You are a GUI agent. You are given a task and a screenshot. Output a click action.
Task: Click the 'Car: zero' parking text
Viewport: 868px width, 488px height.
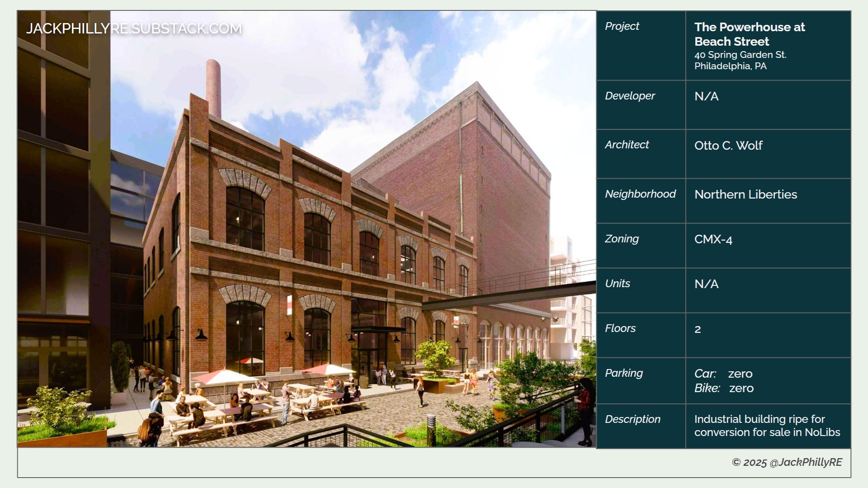(723, 374)
